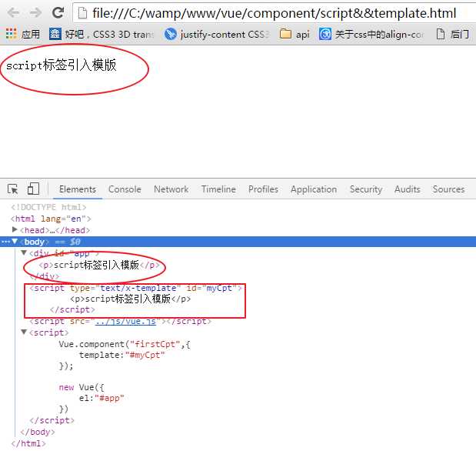Collapse the inline script node
Viewport: 476px width, 451px height.
pos(24,332)
